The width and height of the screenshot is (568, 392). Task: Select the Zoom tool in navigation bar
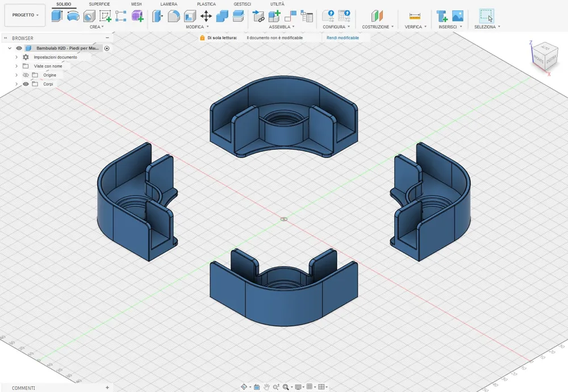coord(276,387)
